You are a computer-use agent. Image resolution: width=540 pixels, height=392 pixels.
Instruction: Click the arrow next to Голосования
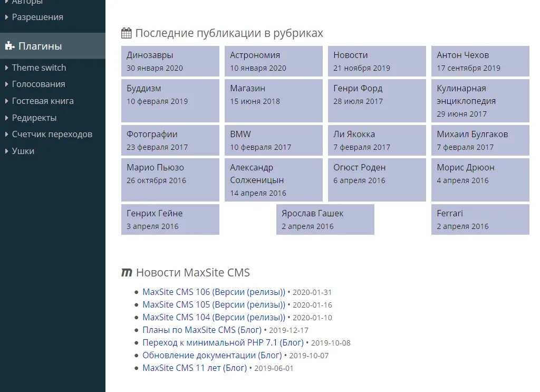pyautogui.click(x=6, y=84)
